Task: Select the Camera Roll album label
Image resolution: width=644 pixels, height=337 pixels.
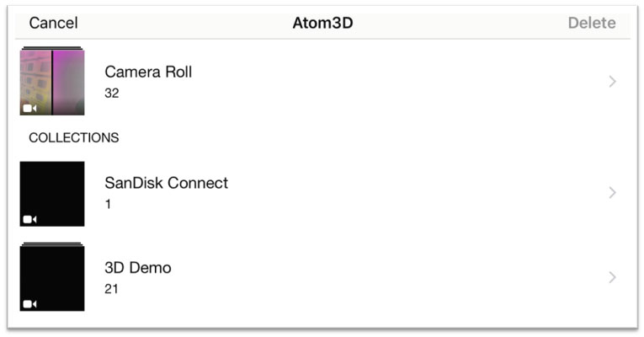Action: tap(148, 72)
